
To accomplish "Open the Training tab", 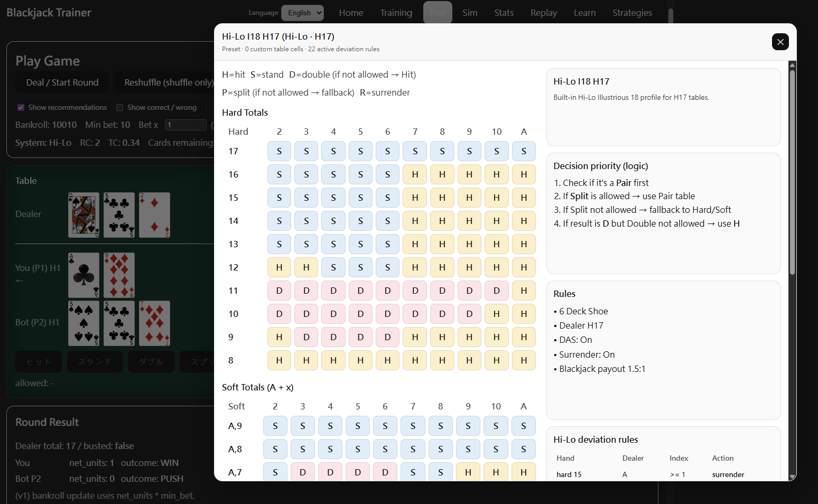I will pos(396,13).
